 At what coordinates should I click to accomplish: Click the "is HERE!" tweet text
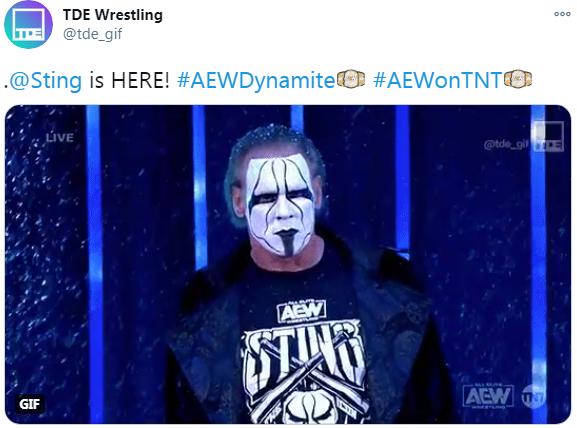[129, 80]
